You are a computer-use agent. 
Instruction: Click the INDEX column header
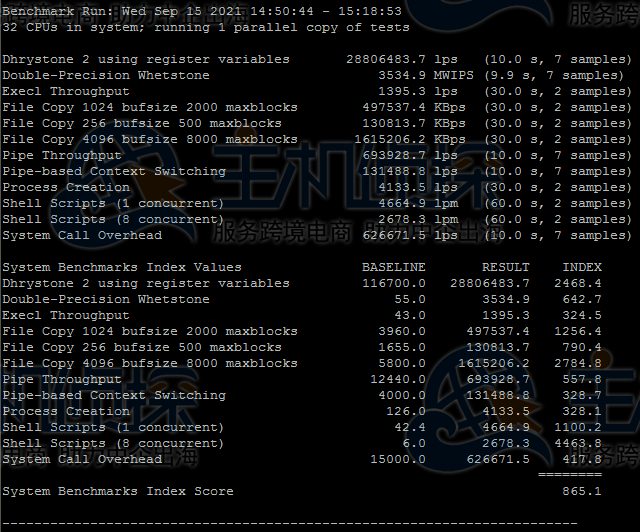582,267
